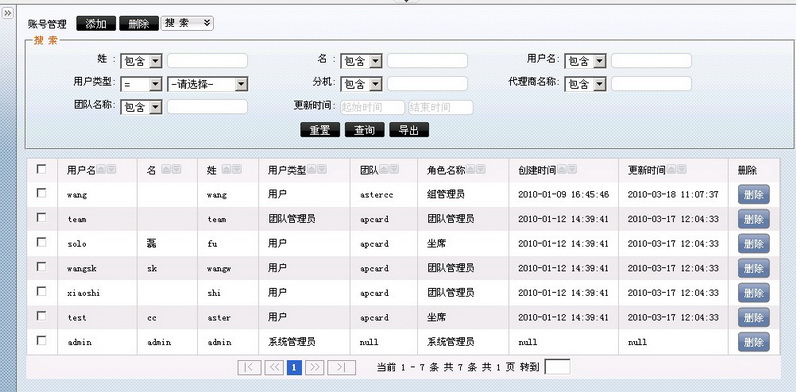Screen dimensions: 796x392
Task: Click the black 删除 button at top
Action: click(x=139, y=23)
